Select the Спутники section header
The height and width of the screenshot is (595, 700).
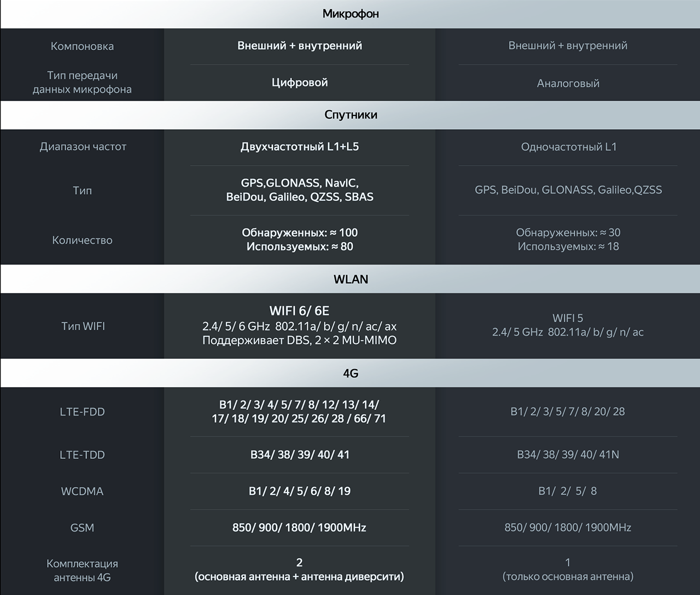point(351,115)
